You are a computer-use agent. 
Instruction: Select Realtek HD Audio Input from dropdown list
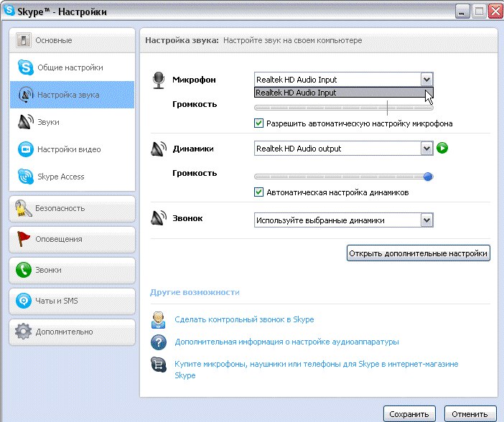(344, 93)
